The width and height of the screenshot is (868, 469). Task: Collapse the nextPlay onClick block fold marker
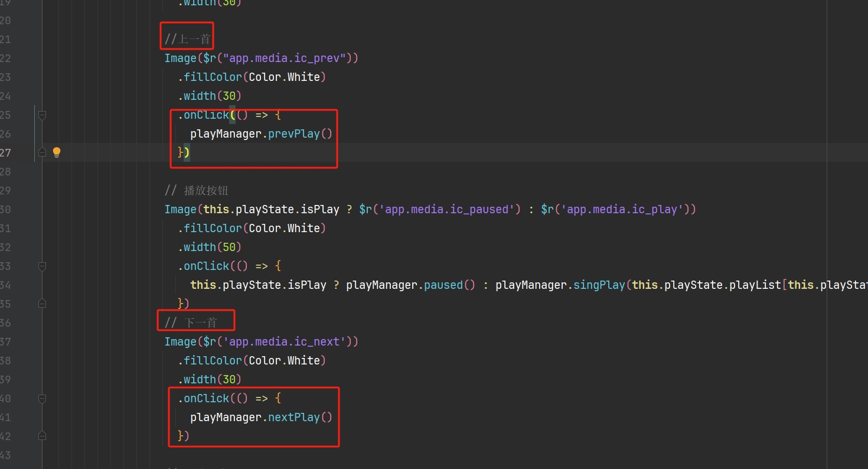[42, 399]
